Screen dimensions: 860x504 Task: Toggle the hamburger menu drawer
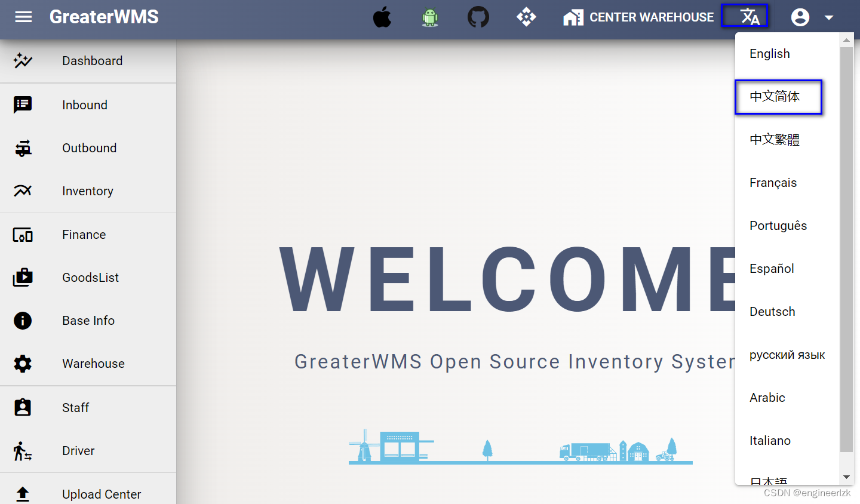pyautogui.click(x=23, y=17)
